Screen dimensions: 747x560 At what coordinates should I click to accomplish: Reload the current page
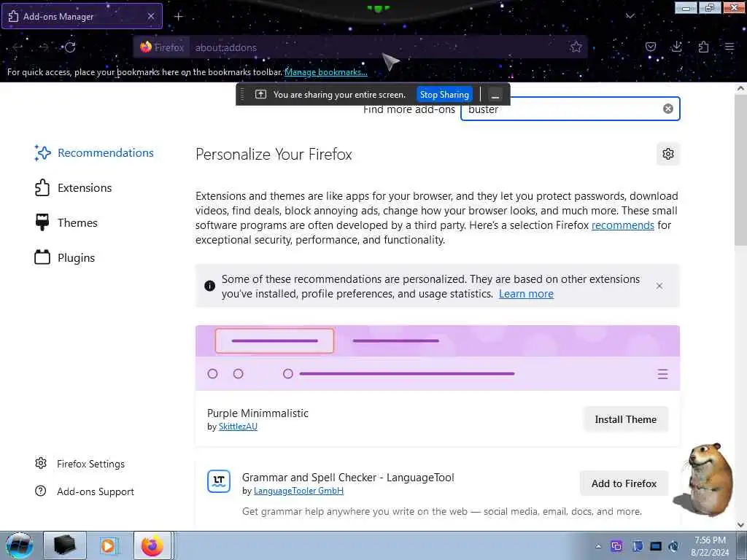70,47
